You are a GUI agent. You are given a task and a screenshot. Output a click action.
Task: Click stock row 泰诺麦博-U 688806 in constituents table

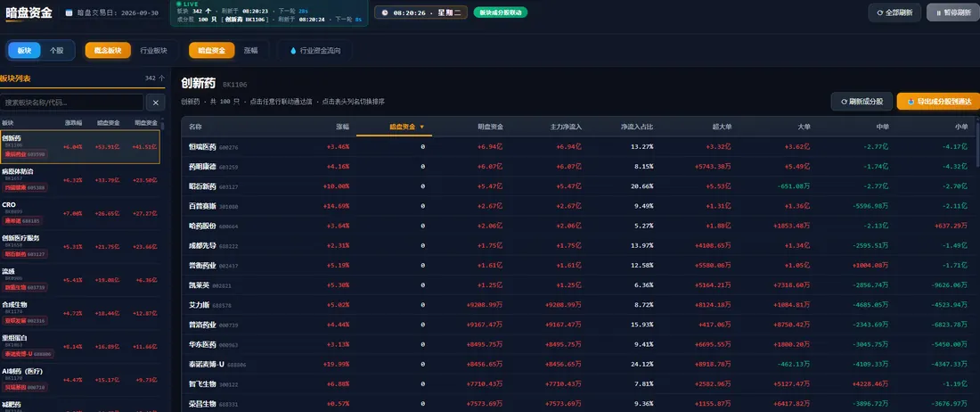pos(578,365)
